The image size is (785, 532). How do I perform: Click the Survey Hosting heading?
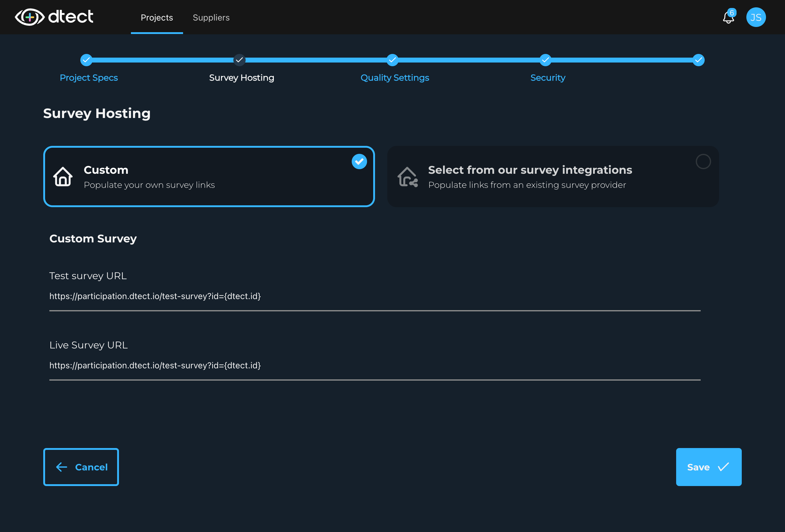[x=97, y=113]
